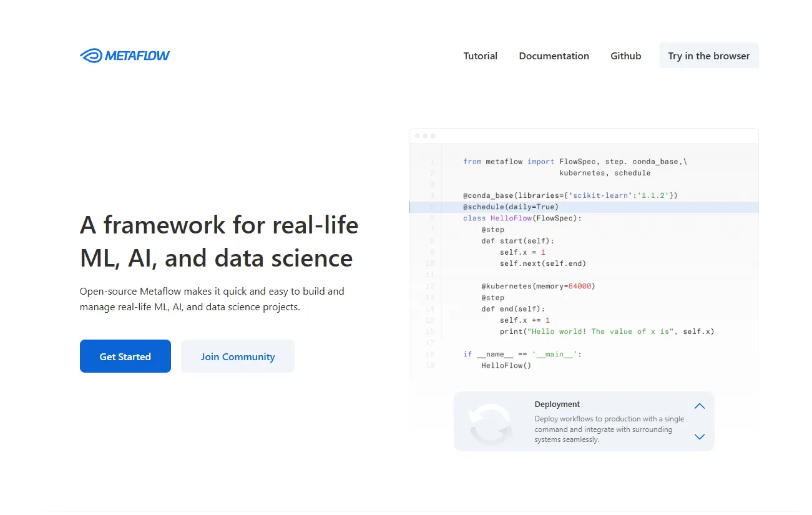This screenshot has width=812, height=515.
Task: Click Try in the browser button
Action: click(709, 56)
